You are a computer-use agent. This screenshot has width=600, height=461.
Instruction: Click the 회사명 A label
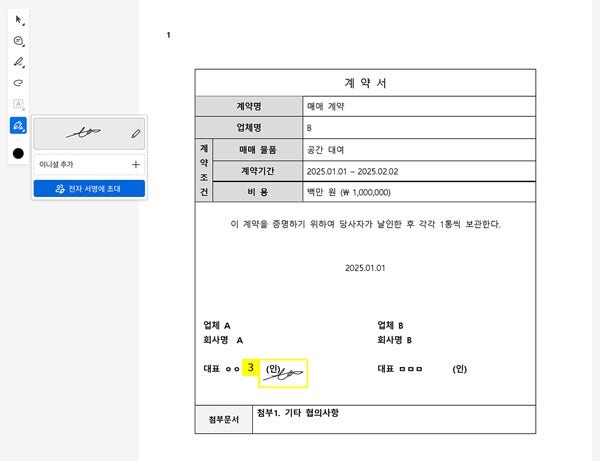(223, 340)
